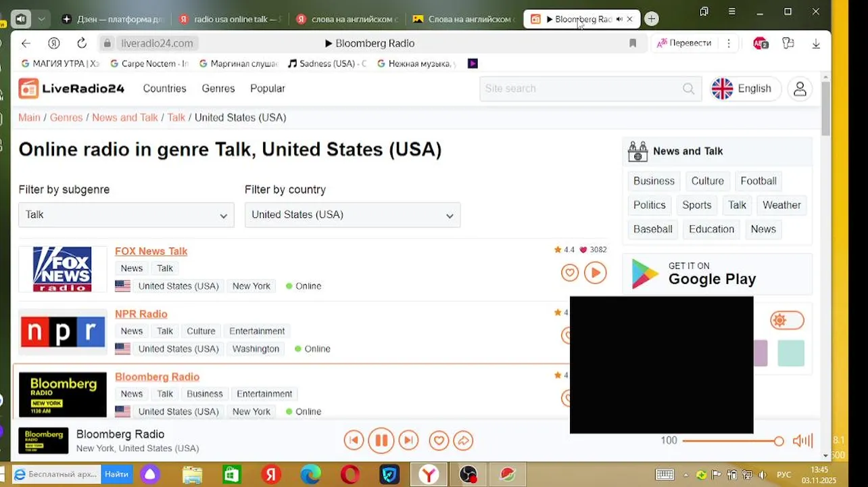Toggle the light/dark theme switch
868x487 pixels.
(787, 320)
